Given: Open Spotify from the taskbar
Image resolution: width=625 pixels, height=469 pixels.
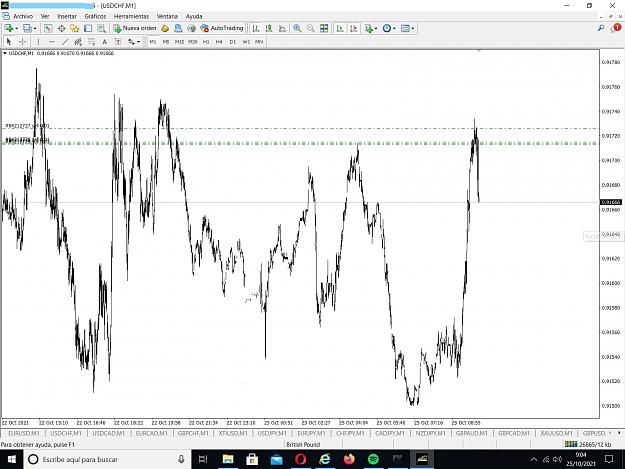Looking at the screenshot, I should [373, 459].
